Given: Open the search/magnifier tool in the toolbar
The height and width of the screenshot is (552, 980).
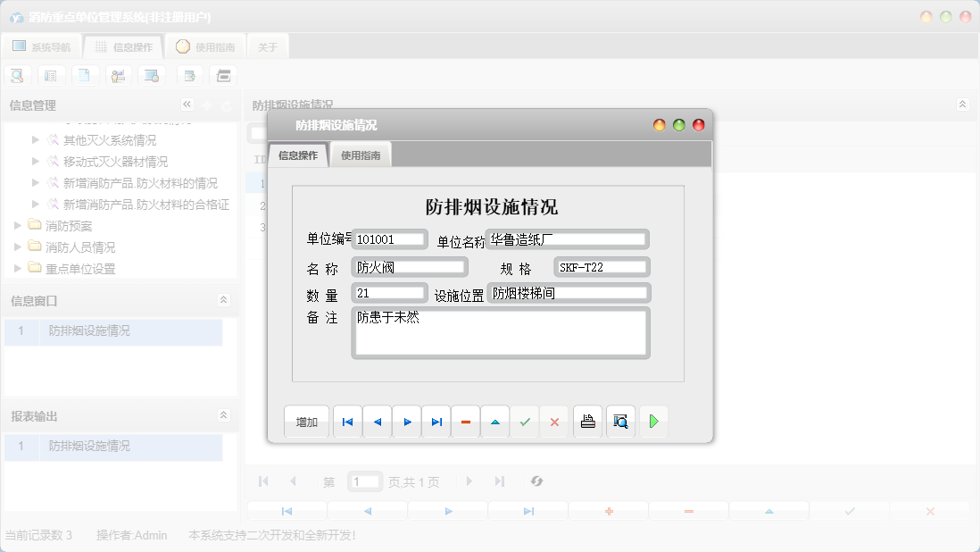Looking at the screenshot, I should click(17, 75).
